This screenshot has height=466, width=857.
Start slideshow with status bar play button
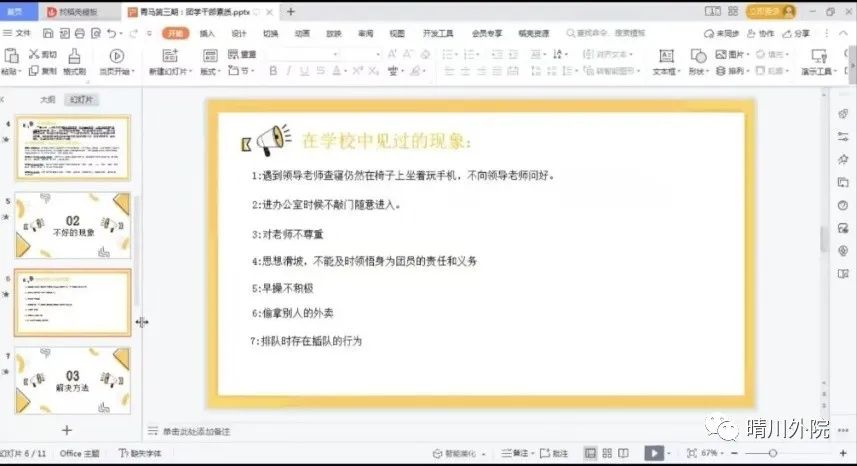pos(655,453)
